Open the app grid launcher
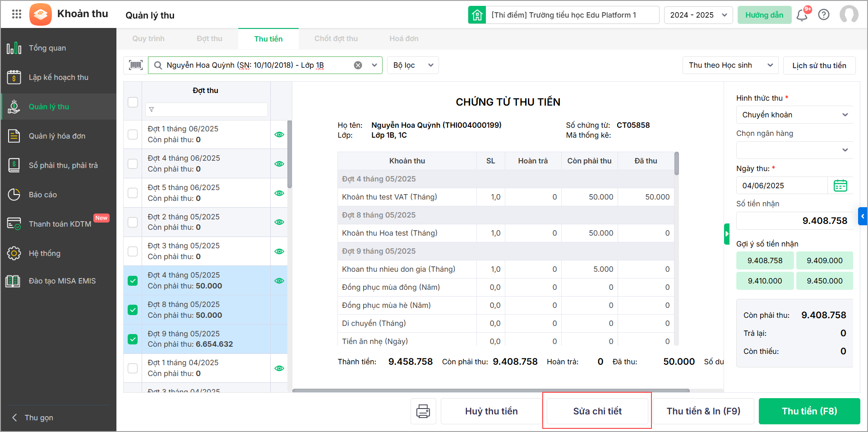This screenshot has height=432, width=868. point(17,14)
